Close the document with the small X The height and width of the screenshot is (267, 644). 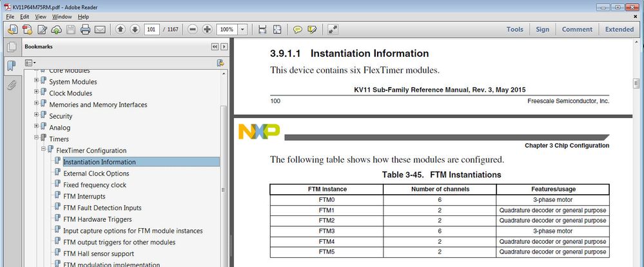[x=636, y=17]
